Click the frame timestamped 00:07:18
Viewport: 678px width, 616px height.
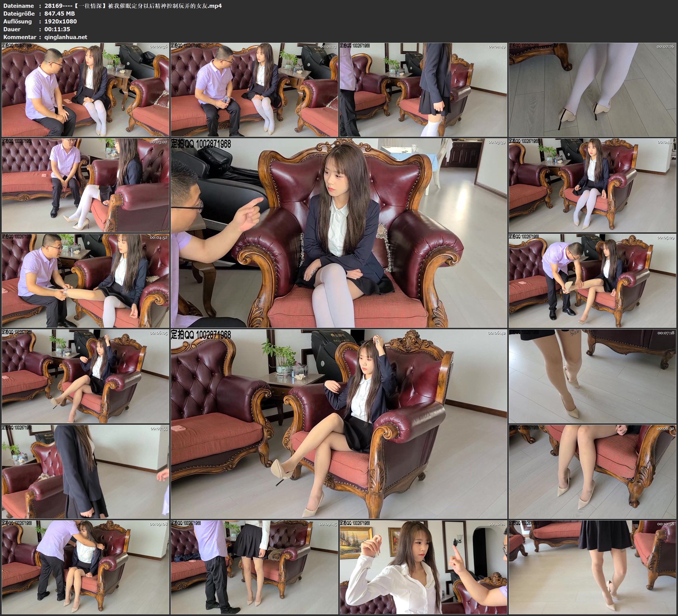593,376
